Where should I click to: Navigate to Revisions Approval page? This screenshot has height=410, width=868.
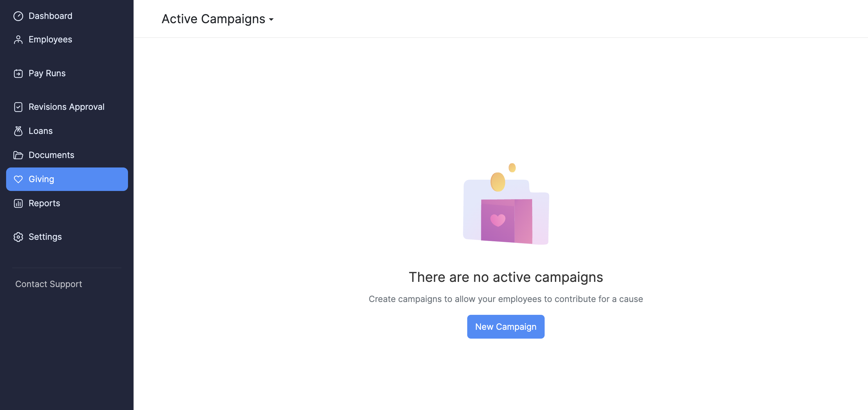(x=66, y=107)
